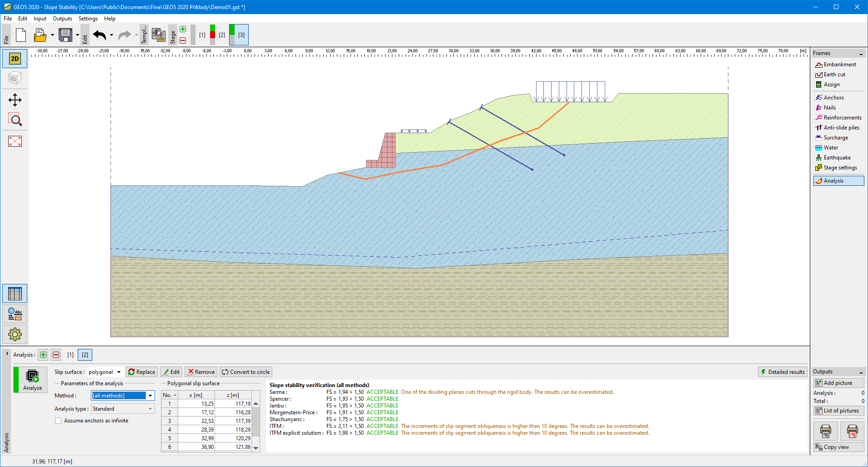Open the Reinforcements frame
868x467 pixels.
838,118
